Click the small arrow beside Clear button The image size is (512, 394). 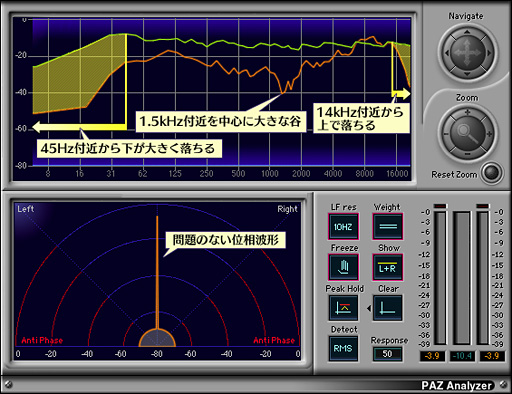point(369,308)
